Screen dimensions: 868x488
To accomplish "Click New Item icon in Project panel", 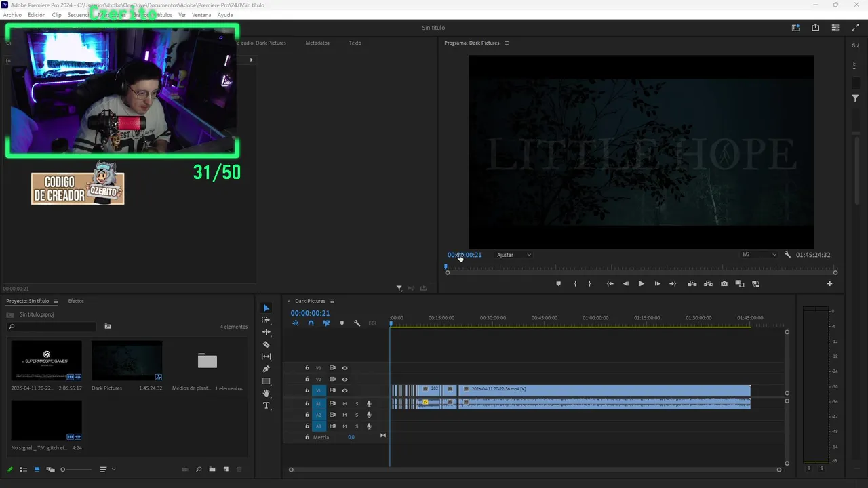I will [x=226, y=469].
